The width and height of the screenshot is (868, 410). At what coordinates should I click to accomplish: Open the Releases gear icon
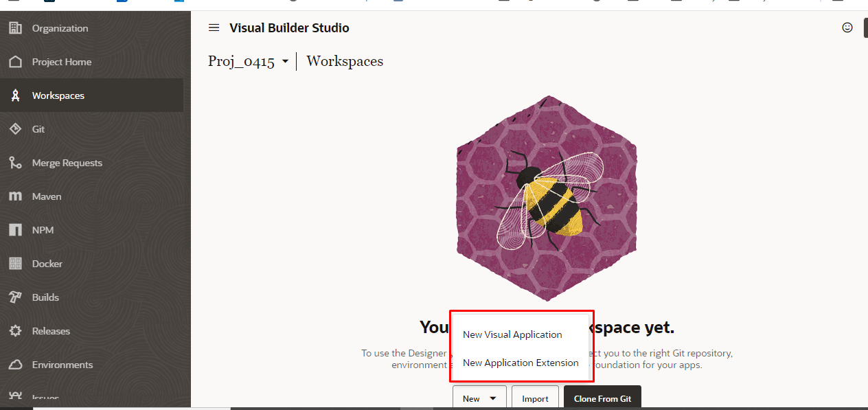pyautogui.click(x=15, y=331)
